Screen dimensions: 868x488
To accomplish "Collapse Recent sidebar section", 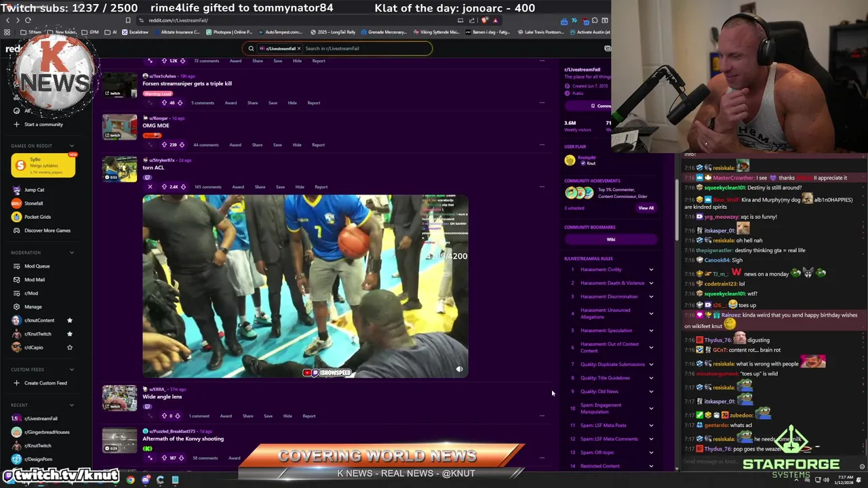I will (x=72, y=405).
